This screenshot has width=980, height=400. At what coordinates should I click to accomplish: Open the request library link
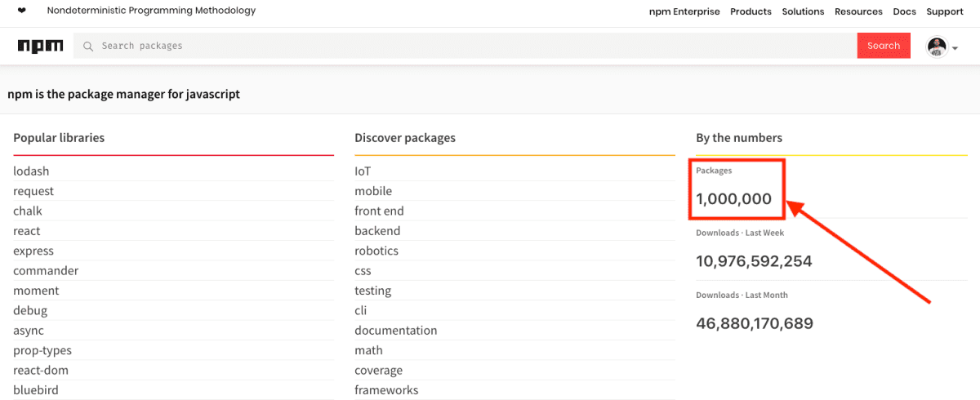click(x=33, y=191)
